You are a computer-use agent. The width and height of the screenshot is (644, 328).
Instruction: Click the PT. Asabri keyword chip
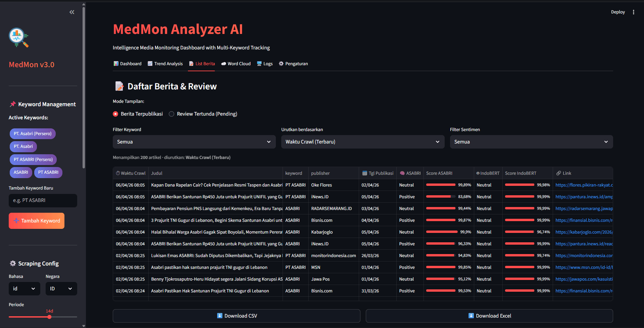click(23, 147)
